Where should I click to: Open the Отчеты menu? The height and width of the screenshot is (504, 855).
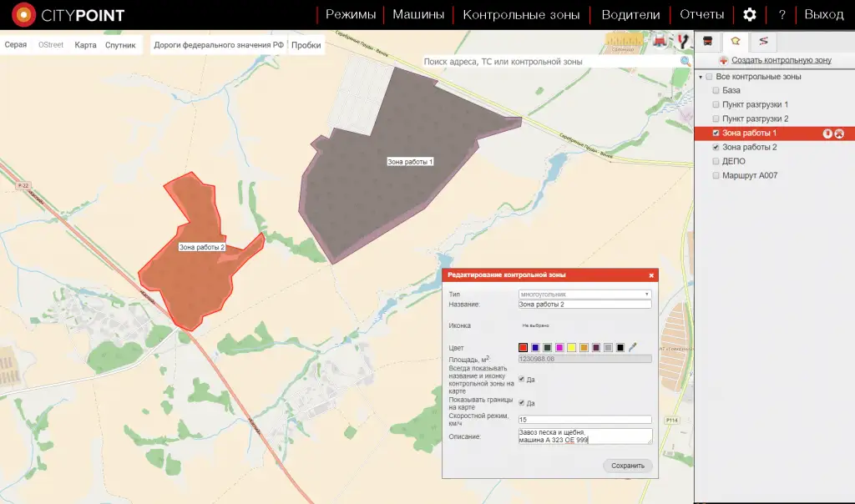701,15
